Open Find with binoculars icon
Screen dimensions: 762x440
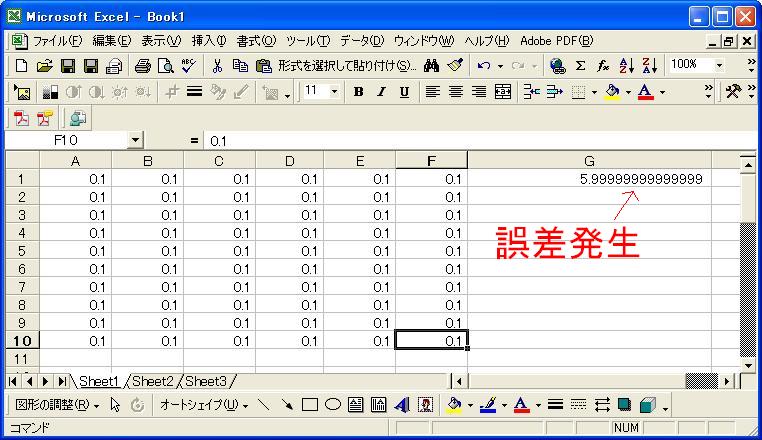[431, 65]
